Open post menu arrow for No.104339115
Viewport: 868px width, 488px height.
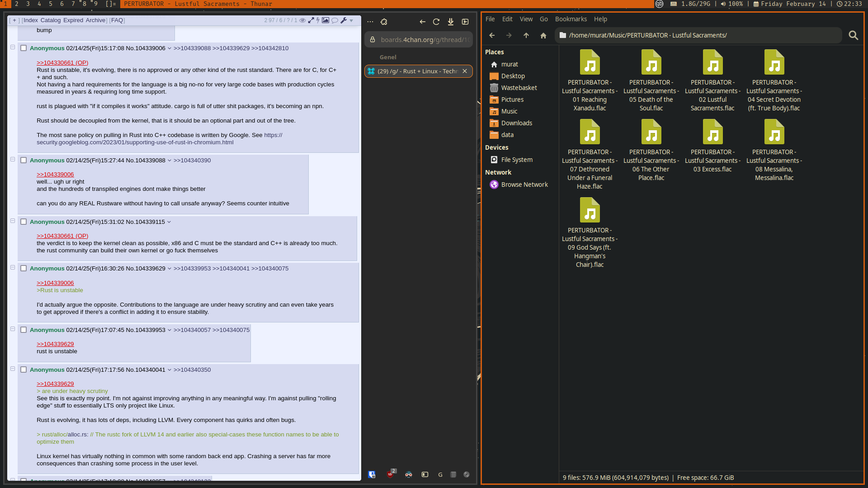169,222
